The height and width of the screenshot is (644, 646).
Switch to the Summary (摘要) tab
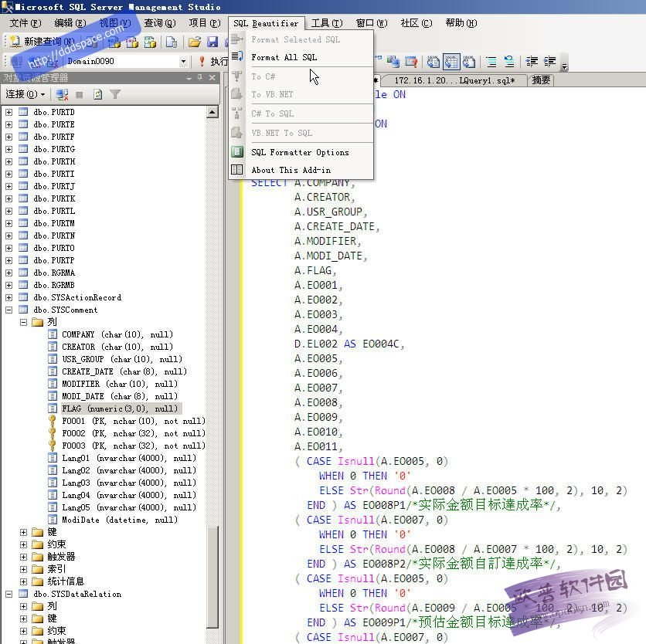pyautogui.click(x=541, y=80)
